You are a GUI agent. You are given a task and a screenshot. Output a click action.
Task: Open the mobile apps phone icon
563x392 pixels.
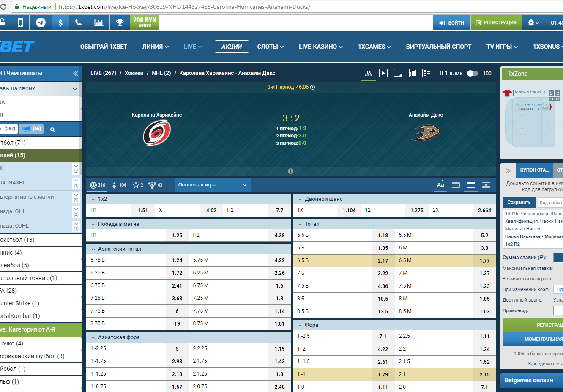(x=20, y=23)
